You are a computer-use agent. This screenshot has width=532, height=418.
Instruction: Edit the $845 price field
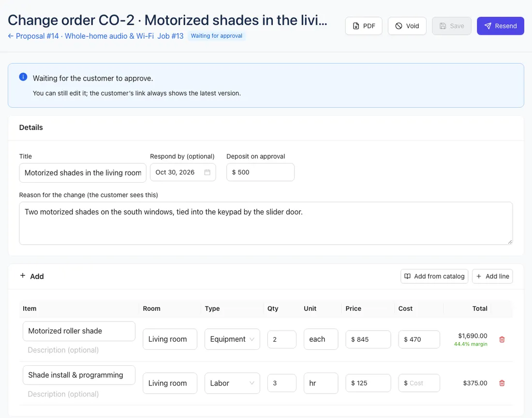click(368, 339)
